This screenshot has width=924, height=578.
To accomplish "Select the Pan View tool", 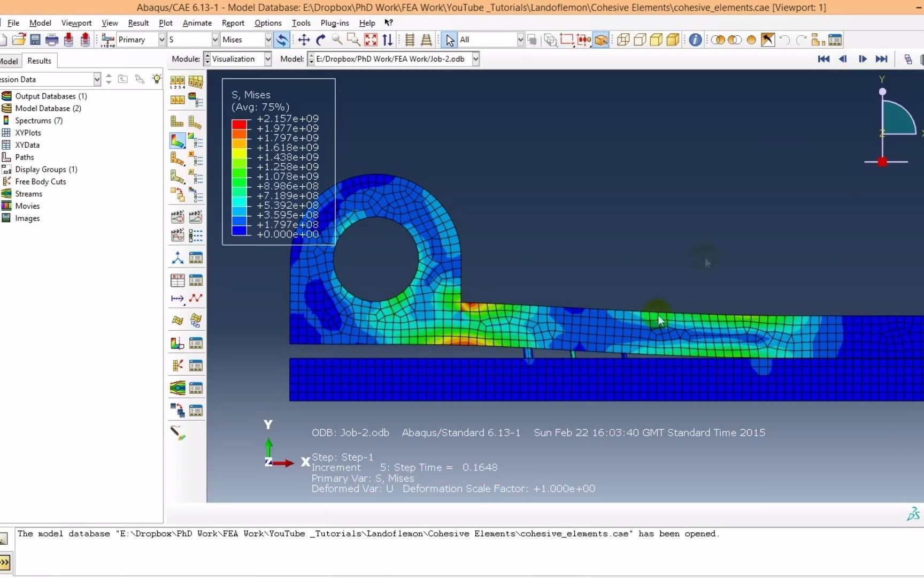I will tap(303, 39).
